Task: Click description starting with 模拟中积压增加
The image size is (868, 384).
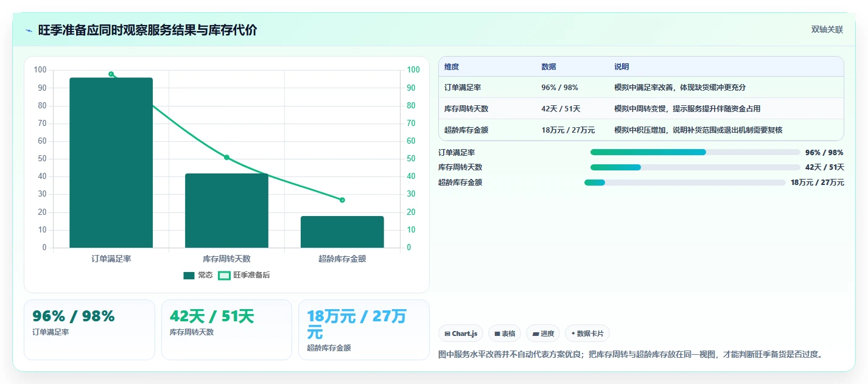Action: point(698,130)
